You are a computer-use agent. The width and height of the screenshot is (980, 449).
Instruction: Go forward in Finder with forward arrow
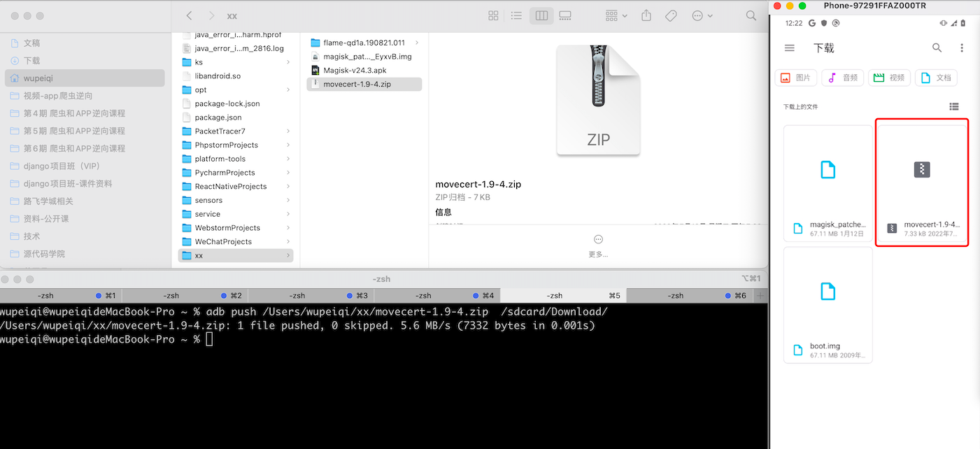[x=211, y=15]
